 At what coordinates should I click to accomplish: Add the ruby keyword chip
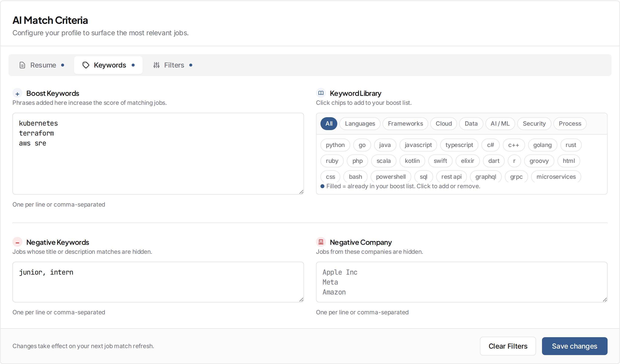[332, 161]
